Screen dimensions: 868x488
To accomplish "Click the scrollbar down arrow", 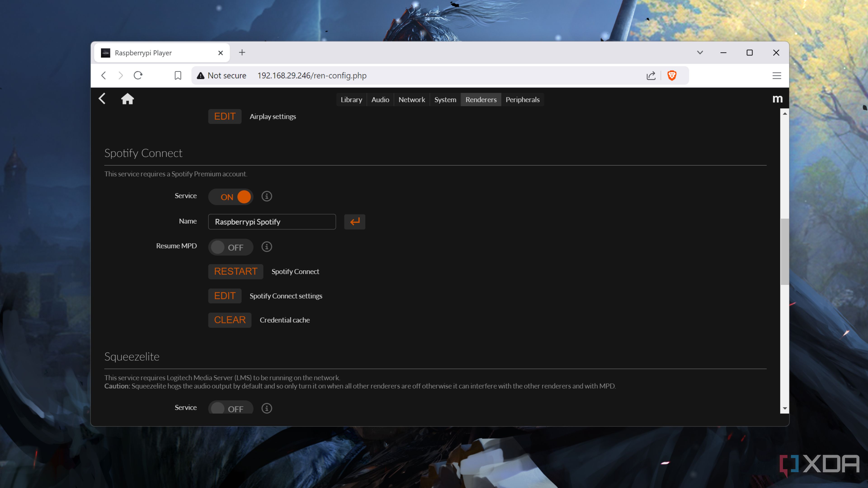I will click(x=784, y=408).
